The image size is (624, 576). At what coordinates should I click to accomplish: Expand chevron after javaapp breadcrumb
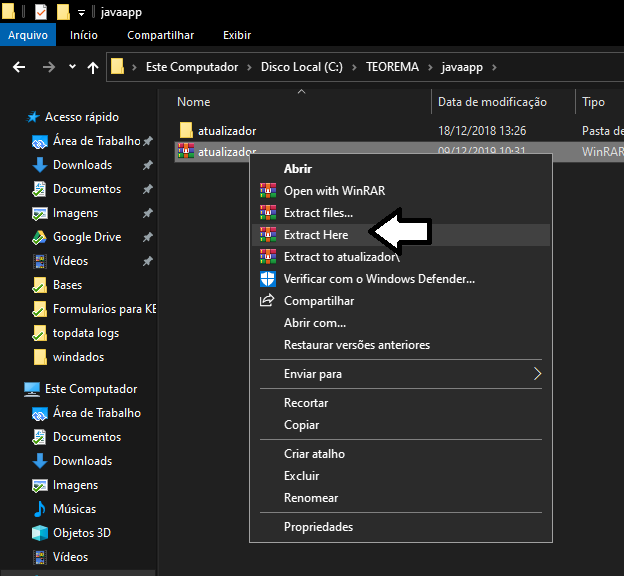pos(494,67)
